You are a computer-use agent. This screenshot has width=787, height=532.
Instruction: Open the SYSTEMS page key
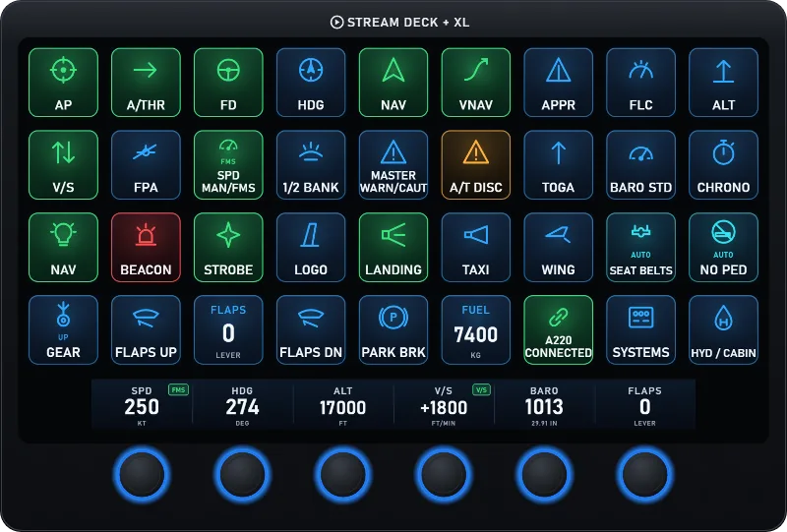(641, 329)
